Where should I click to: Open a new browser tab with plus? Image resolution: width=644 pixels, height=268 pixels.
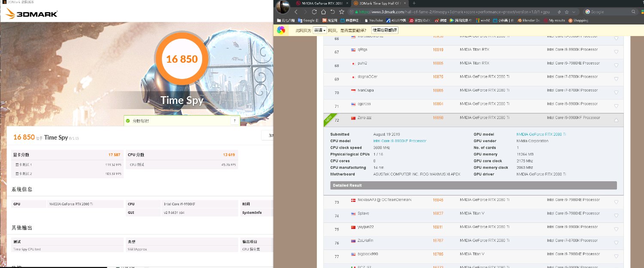(414, 3)
